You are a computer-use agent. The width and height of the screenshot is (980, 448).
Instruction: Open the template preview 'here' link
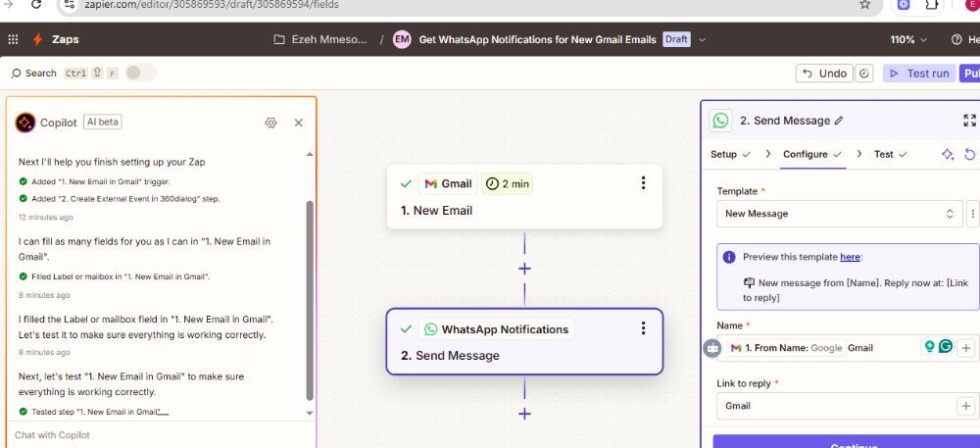click(850, 257)
